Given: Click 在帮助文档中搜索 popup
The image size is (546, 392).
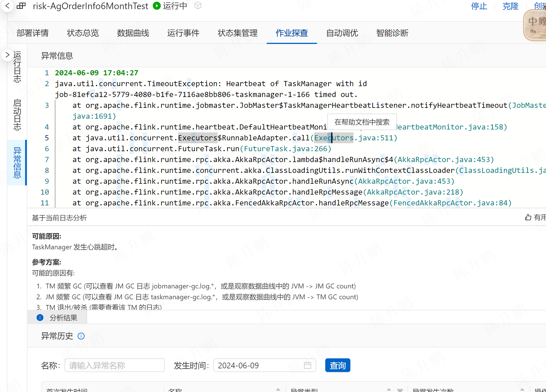Looking at the screenshot, I should coord(362,122).
